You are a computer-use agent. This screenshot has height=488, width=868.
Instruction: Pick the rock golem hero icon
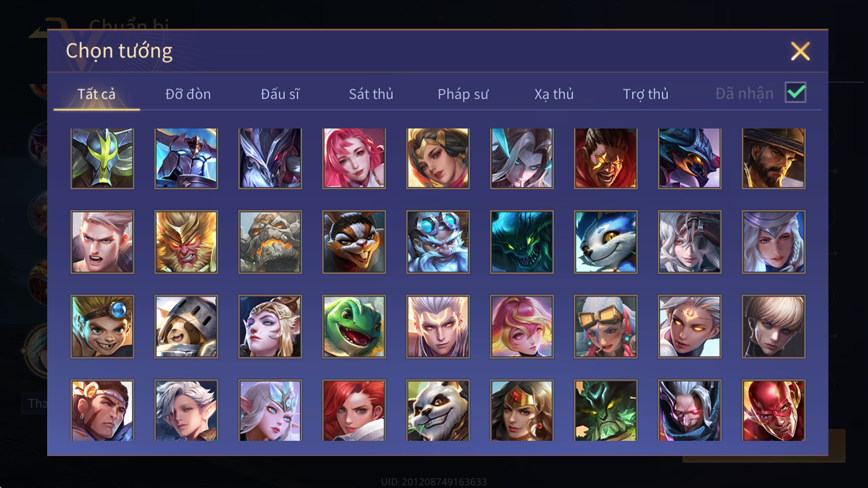[x=270, y=242]
